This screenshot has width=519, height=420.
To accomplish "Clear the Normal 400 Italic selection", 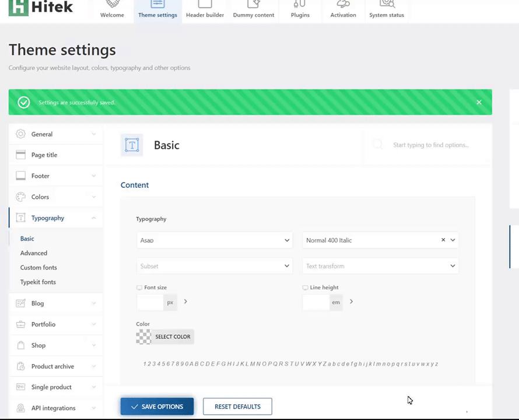I will pos(443,240).
